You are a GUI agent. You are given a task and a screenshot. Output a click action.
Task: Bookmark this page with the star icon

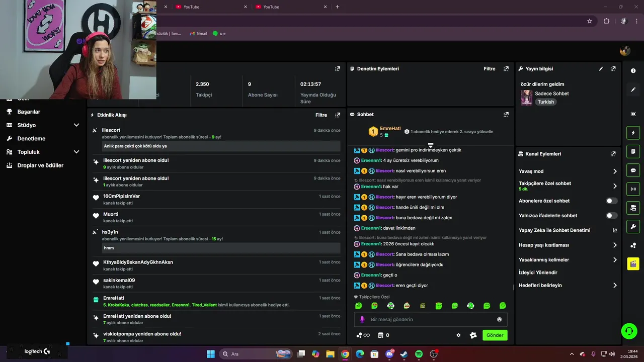point(590,21)
